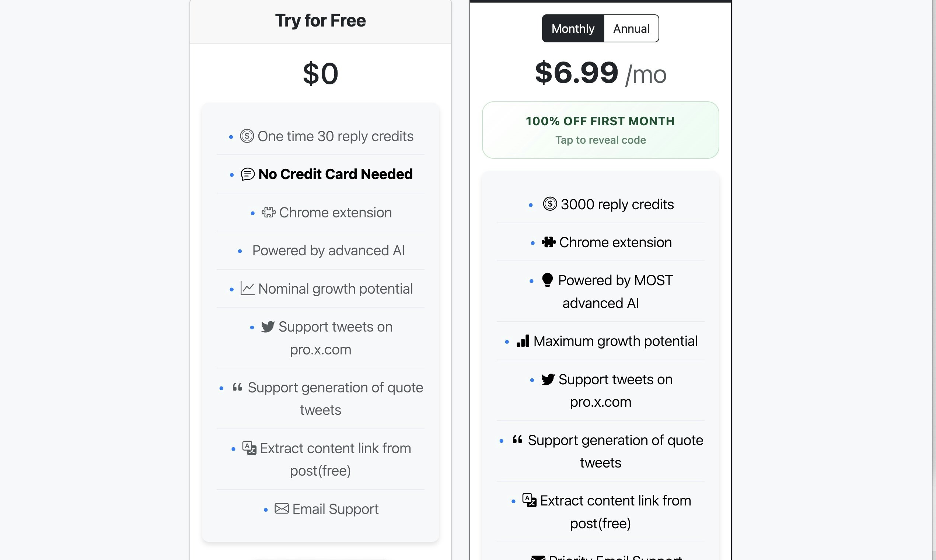Click the outlined puzzle icon in free plan
This screenshot has height=560, width=936.
coord(268,212)
